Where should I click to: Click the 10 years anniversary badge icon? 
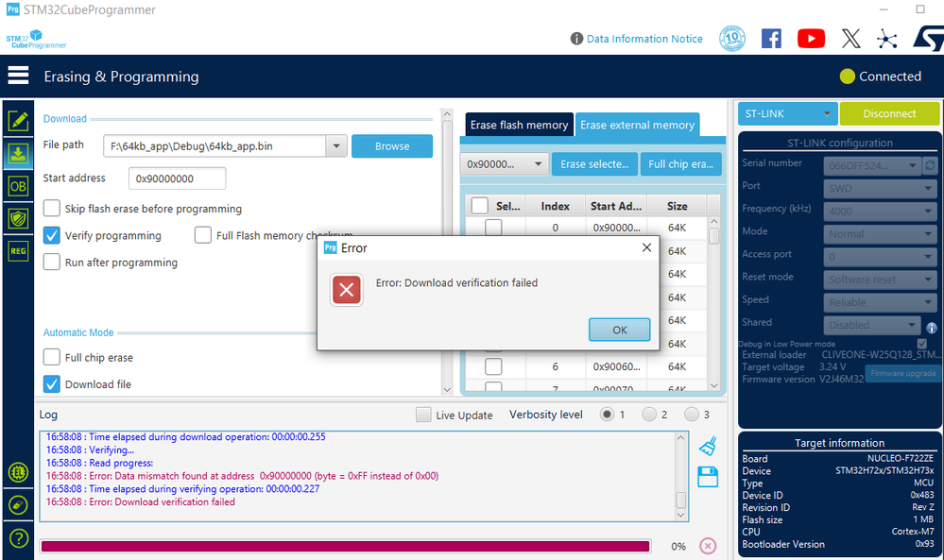click(x=732, y=39)
